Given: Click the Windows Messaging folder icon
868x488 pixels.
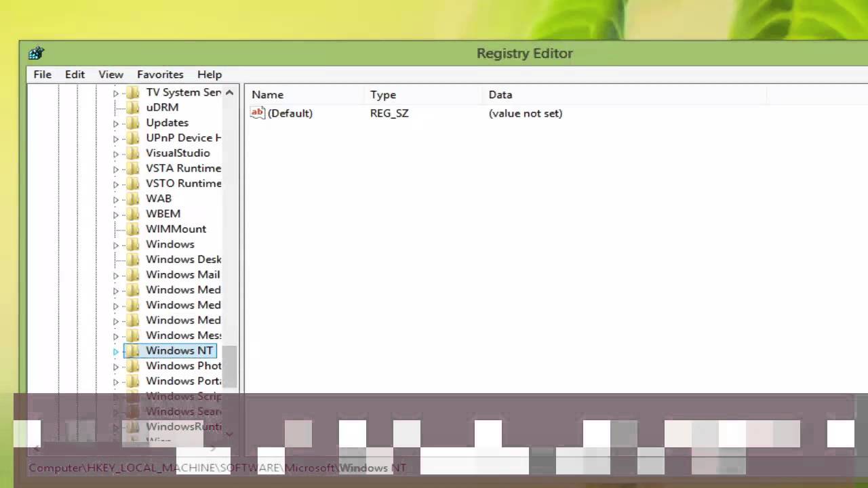Looking at the screenshot, I should [x=133, y=335].
